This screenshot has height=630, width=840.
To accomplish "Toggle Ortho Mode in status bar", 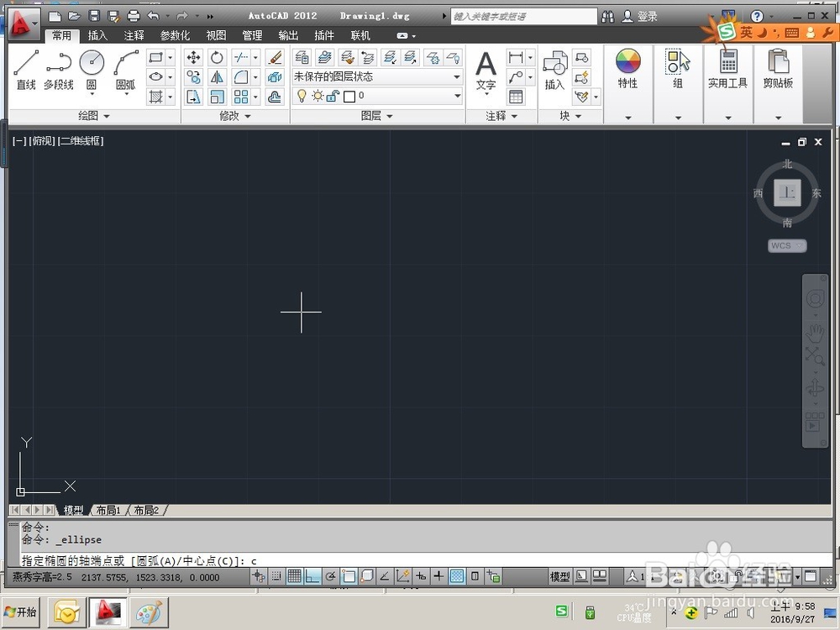I will pyautogui.click(x=312, y=576).
